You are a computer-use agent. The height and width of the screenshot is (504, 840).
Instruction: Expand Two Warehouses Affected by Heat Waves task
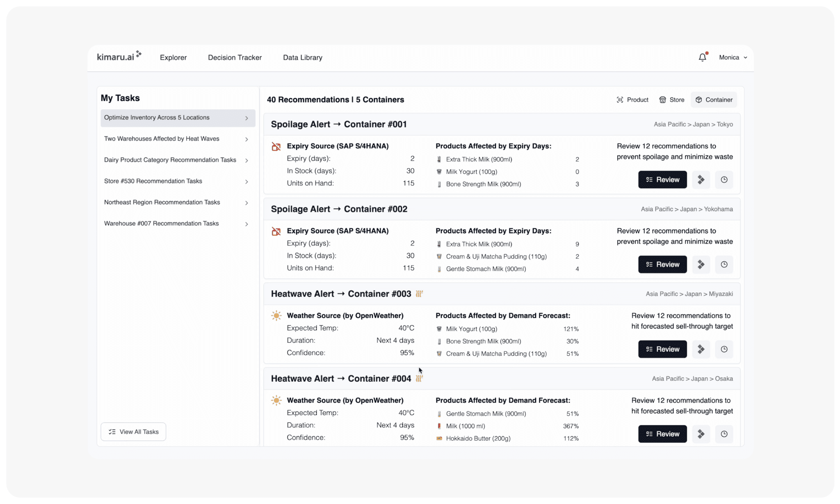pyautogui.click(x=247, y=139)
